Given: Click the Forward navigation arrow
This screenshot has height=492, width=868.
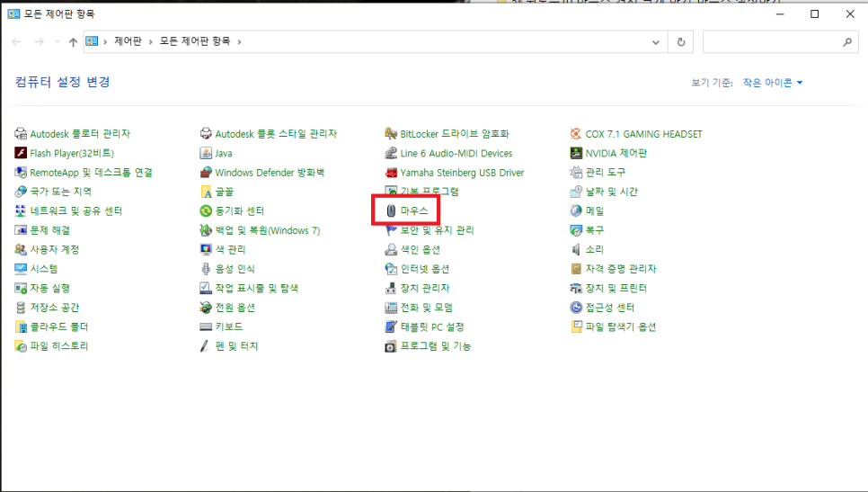Looking at the screenshot, I should tap(39, 41).
